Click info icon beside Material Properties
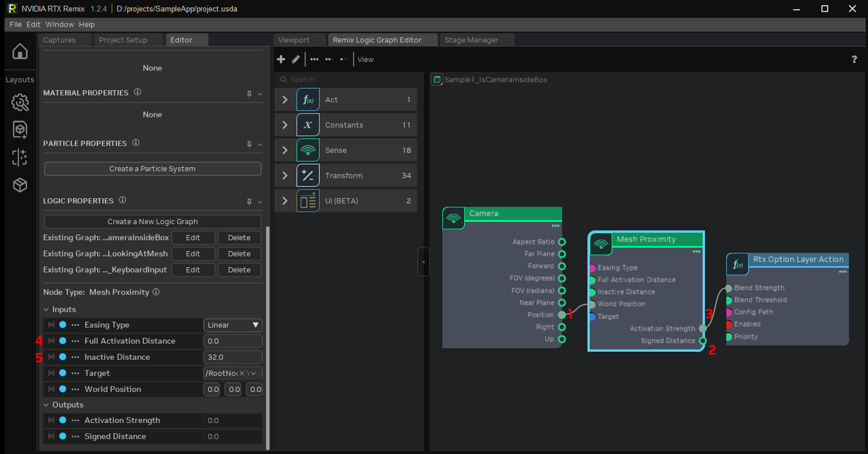This screenshot has height=454, width=868. (137, 92)
